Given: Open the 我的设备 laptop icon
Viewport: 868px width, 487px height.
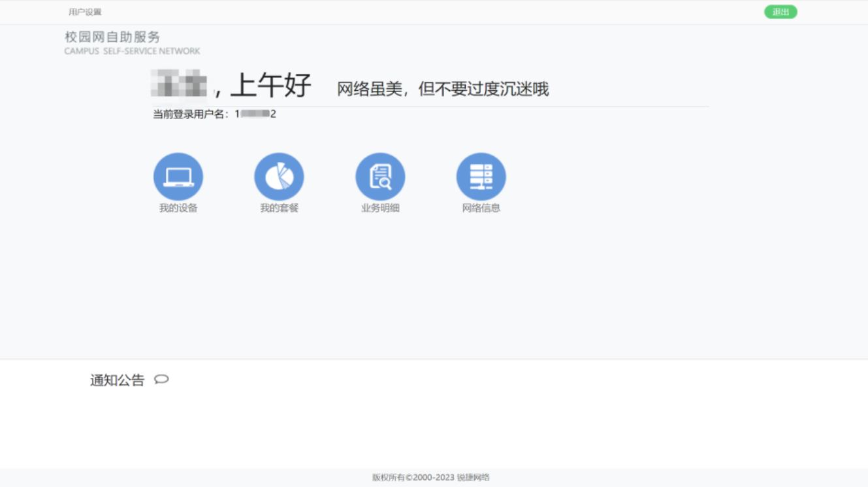Looking at the screenshot, I should 178,176.
